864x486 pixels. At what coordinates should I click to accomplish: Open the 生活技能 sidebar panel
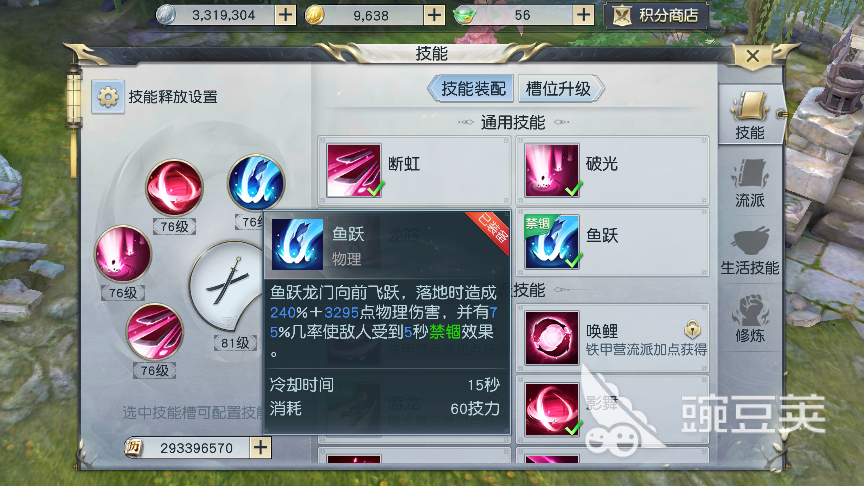750,251
